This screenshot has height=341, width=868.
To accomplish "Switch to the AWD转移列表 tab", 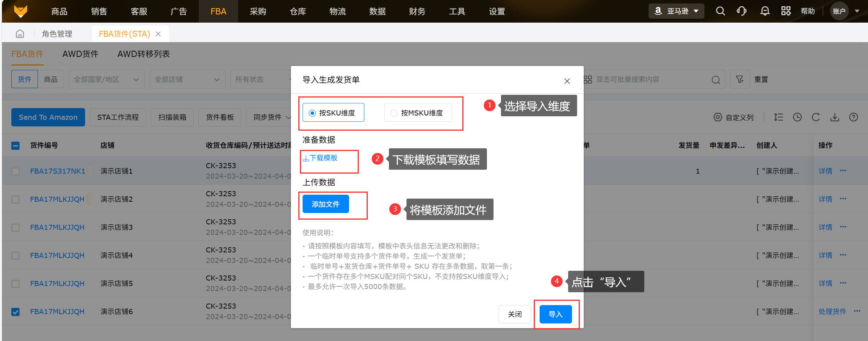I will [x=144, y=54].
